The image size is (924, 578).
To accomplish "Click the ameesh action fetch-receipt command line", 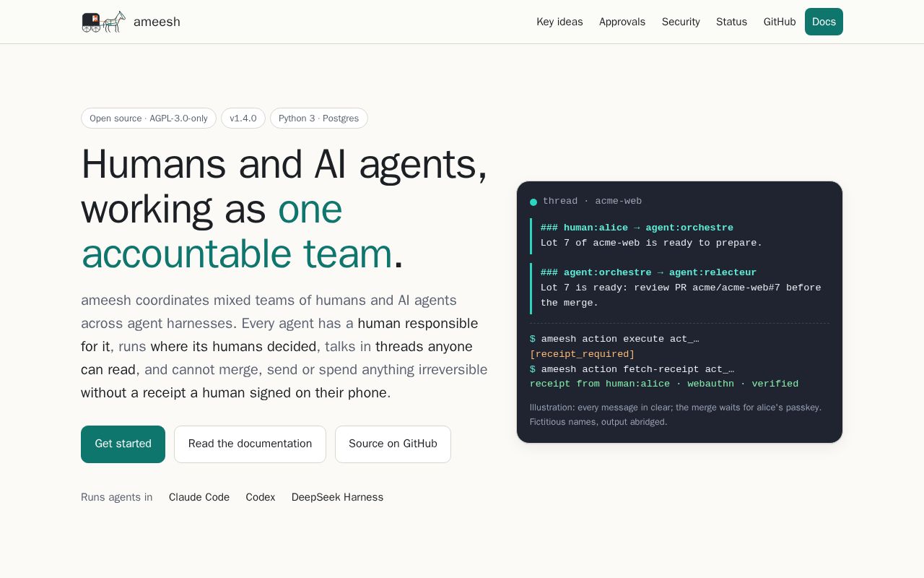I will pos(632,369).
